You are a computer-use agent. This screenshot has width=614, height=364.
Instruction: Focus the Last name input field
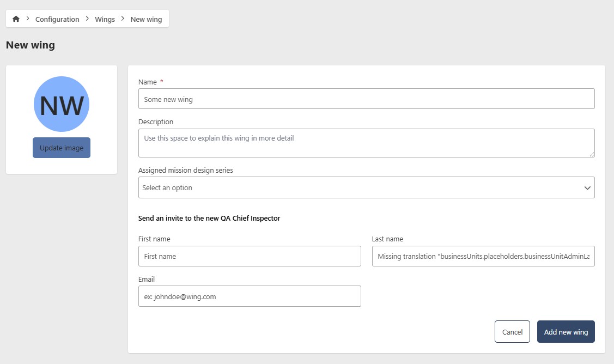(483, 256)
